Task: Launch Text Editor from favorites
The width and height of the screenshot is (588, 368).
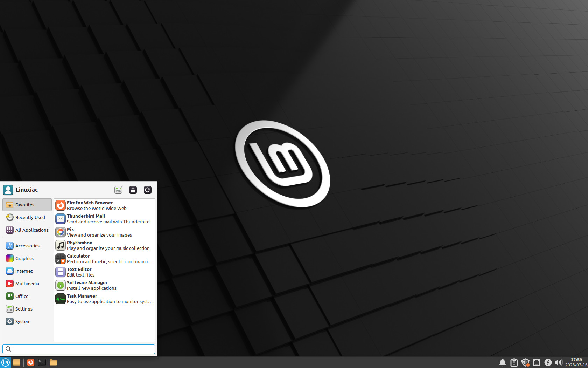Action: click(104, 272)
